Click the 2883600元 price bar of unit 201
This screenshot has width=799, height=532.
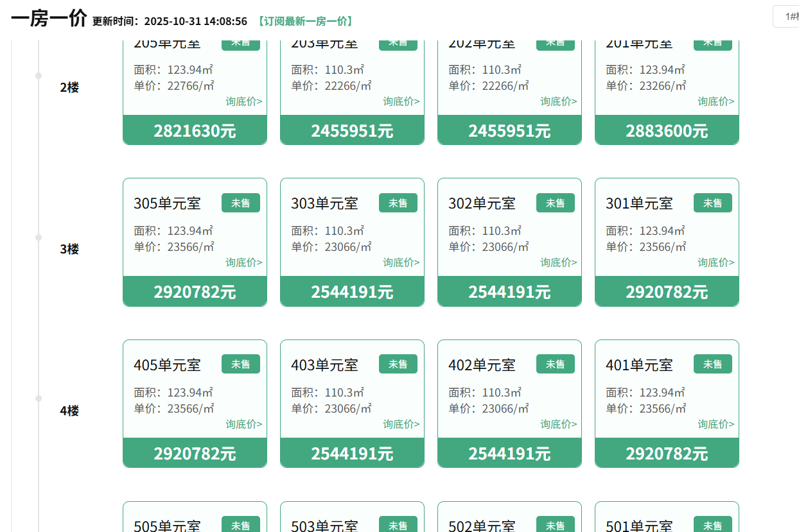click(x=667, y=131)
